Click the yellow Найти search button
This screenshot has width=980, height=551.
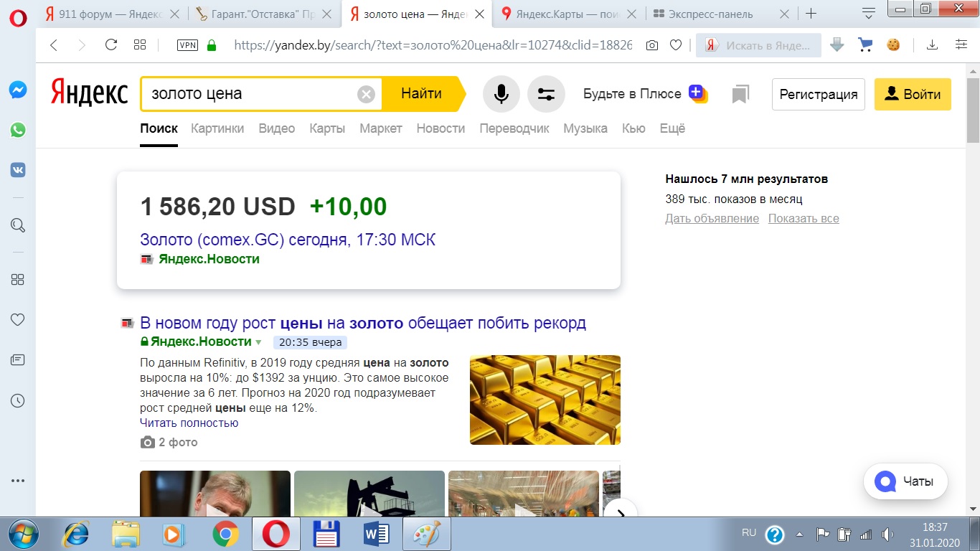[x=423, y=94]
